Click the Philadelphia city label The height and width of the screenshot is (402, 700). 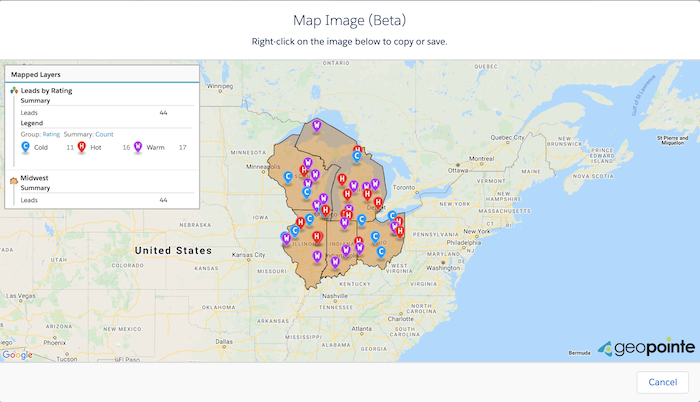click(464, 243)
